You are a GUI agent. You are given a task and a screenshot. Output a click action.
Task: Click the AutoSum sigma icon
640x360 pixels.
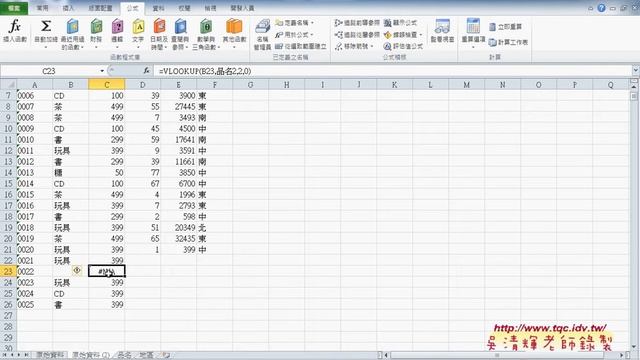click(x=46, y=27)
